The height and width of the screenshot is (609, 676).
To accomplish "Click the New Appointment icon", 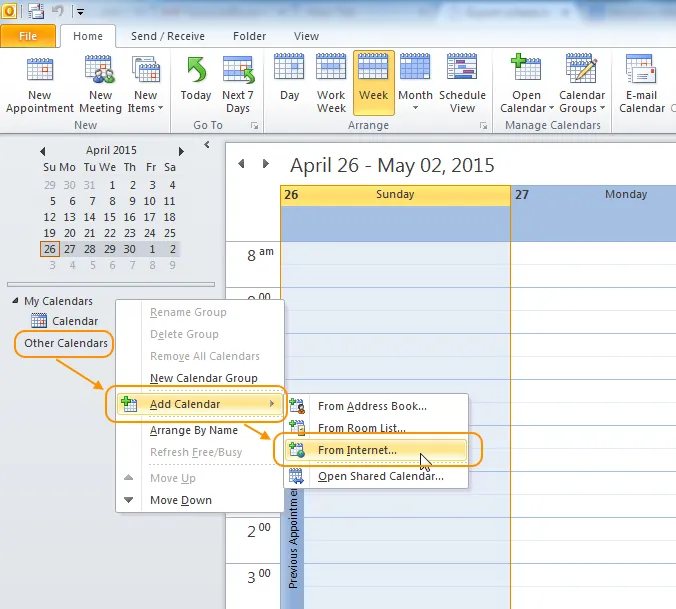I will [40, 70].
